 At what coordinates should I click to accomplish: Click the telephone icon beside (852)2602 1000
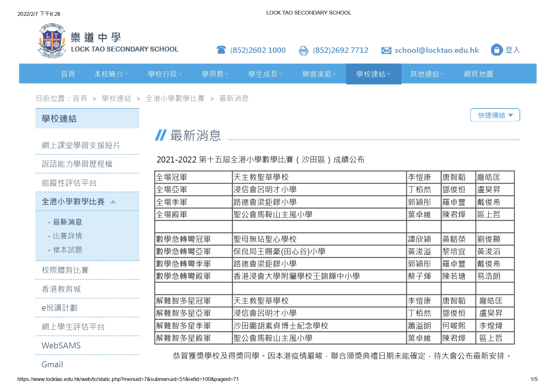click(221, 50)
